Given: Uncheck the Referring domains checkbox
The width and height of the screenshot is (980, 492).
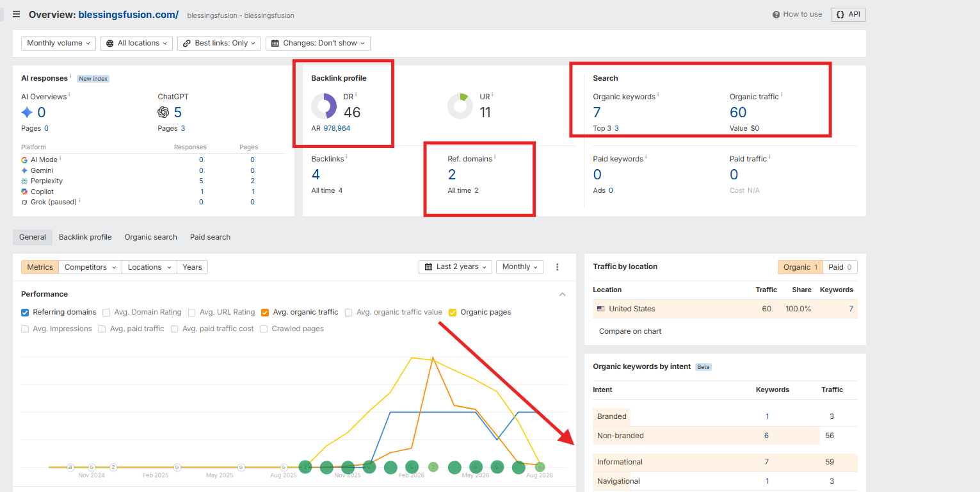Looking at the screenshot, I should click(25, 313).
